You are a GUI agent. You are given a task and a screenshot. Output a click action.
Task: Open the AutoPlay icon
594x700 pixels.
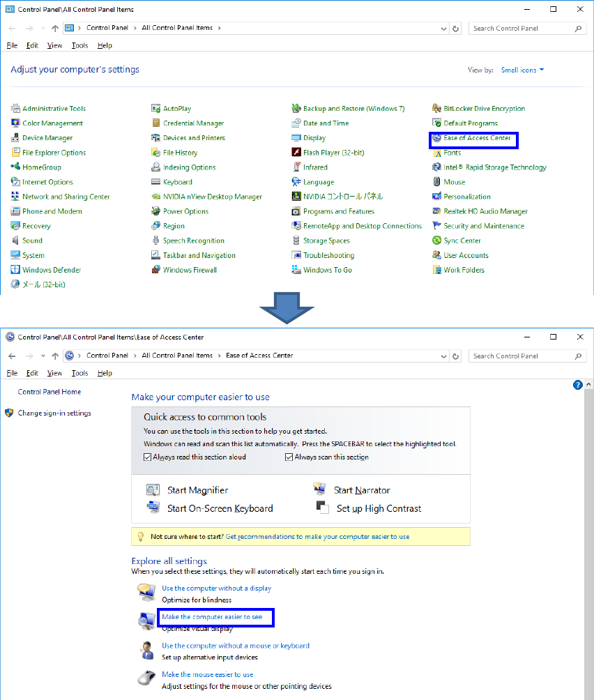[155, 108]
